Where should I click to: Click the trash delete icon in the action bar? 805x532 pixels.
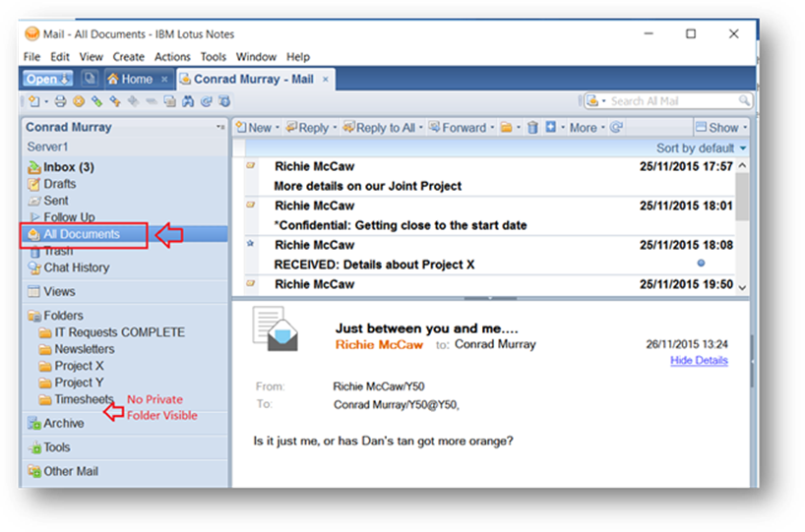[532, 127]
